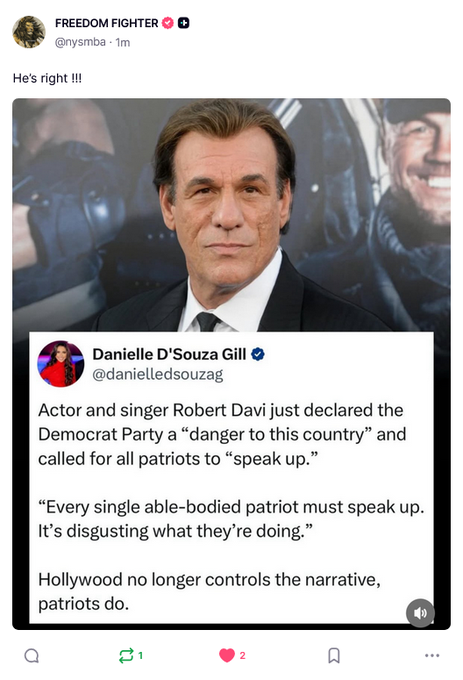Click the dark plus badge icon
This screenshot has height=680, width=463.
click(184, 23)
